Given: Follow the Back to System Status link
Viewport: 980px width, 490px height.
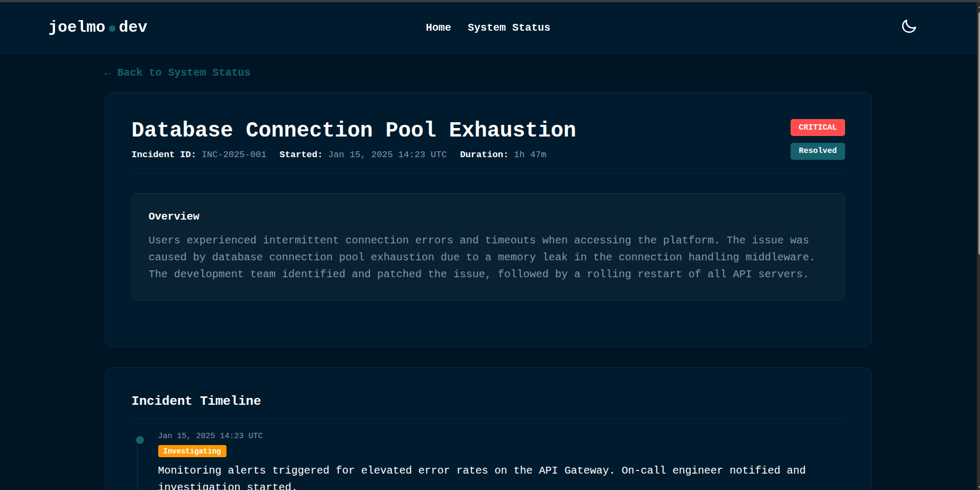Looking at the screenshot, I should [x=183, y=72].
